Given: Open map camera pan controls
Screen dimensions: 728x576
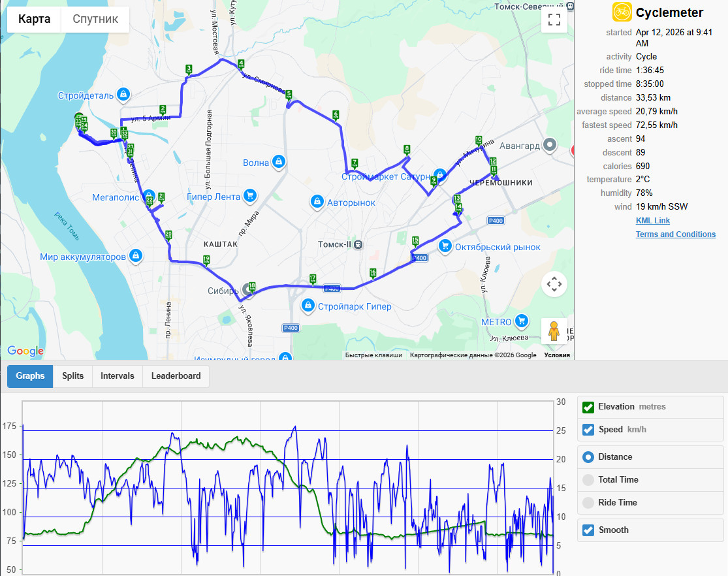Looking at the screenshot, I should 554,284.
